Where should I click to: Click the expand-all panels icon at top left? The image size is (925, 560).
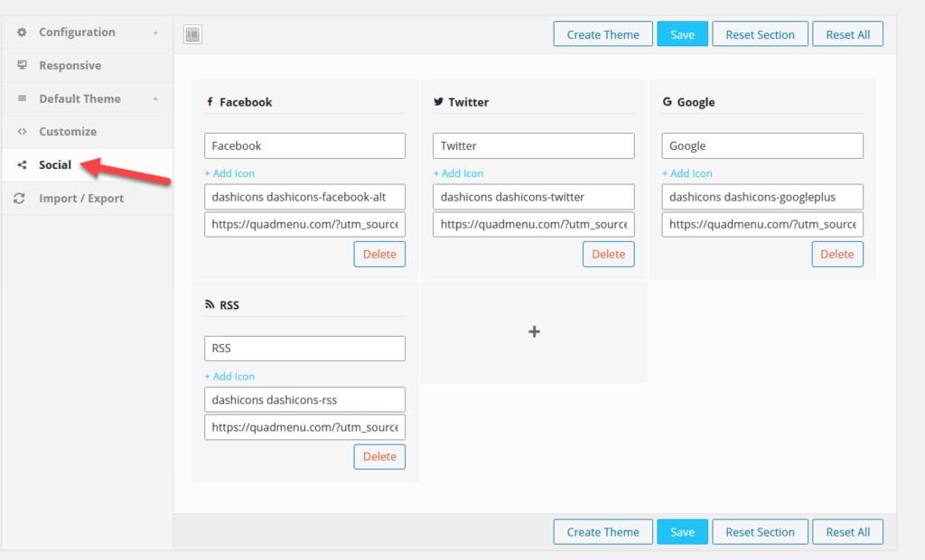192,34
